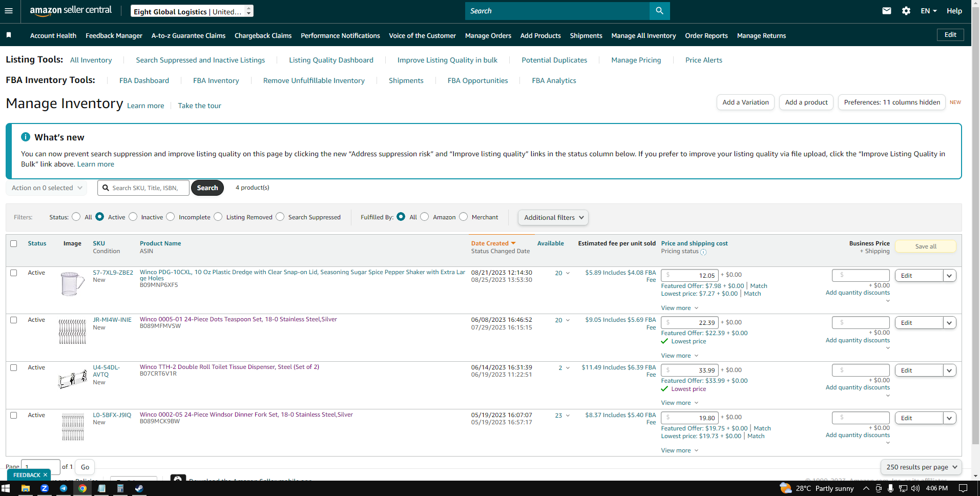Click the bookmark flag icon in the nav bar
This screenshot has width=980, height=496.
coord(9,35)
